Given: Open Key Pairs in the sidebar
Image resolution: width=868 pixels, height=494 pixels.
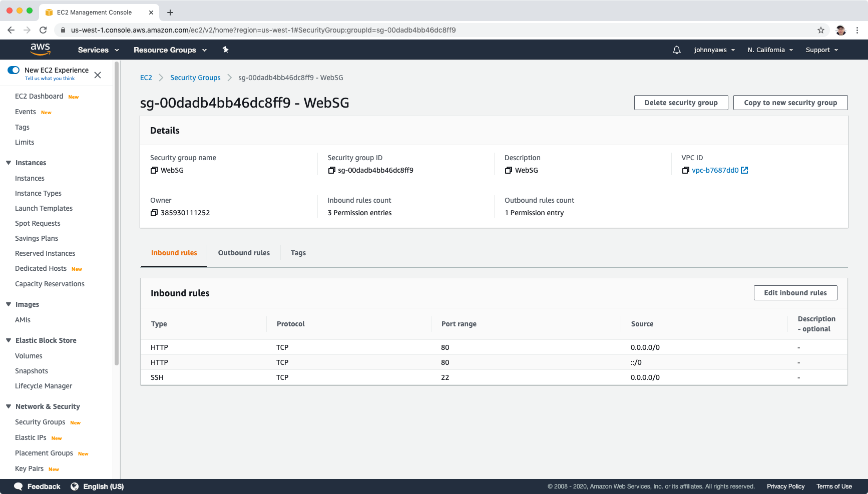Looking at the screenshot, I should coord(29,468).
